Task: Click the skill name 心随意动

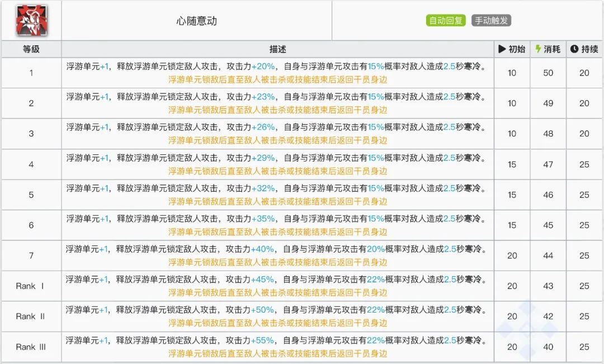Action: click(196, 21)
